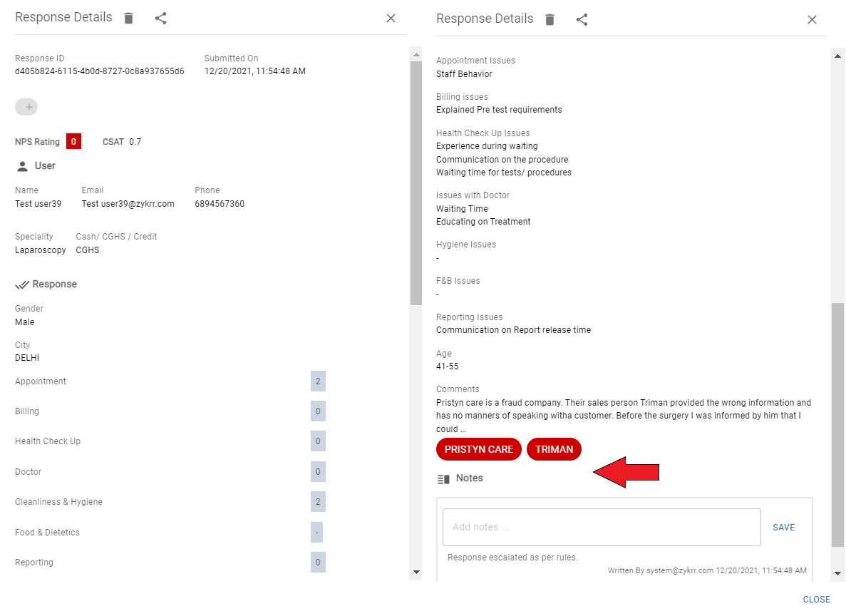Click the Add notes text field
Screen dimensions: 846x616
tap(602, 527)
